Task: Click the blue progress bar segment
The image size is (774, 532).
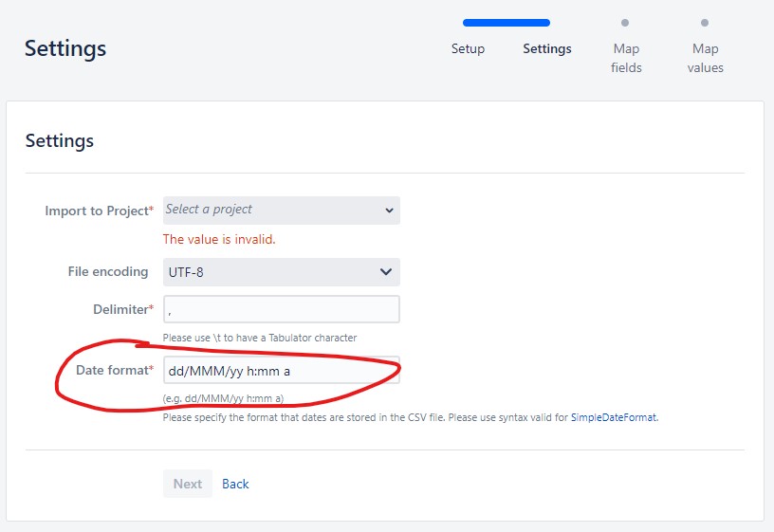Action: 507,23
